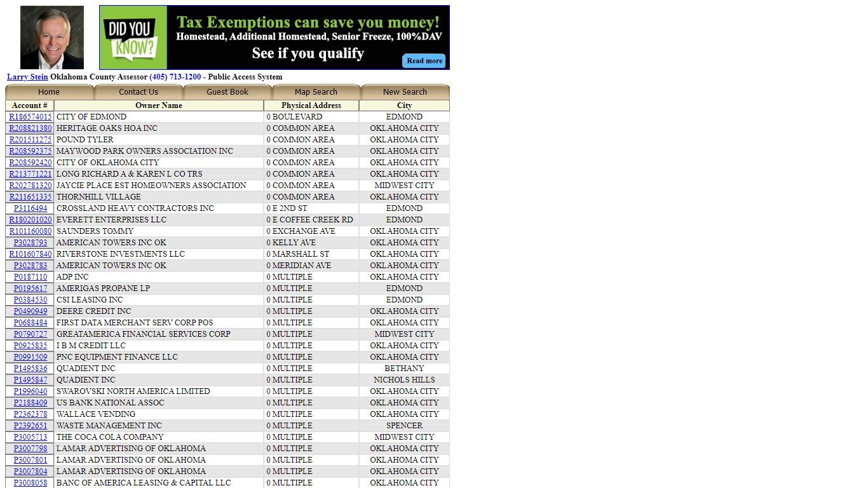Click the Larry Stein link

tap(27, 77)
